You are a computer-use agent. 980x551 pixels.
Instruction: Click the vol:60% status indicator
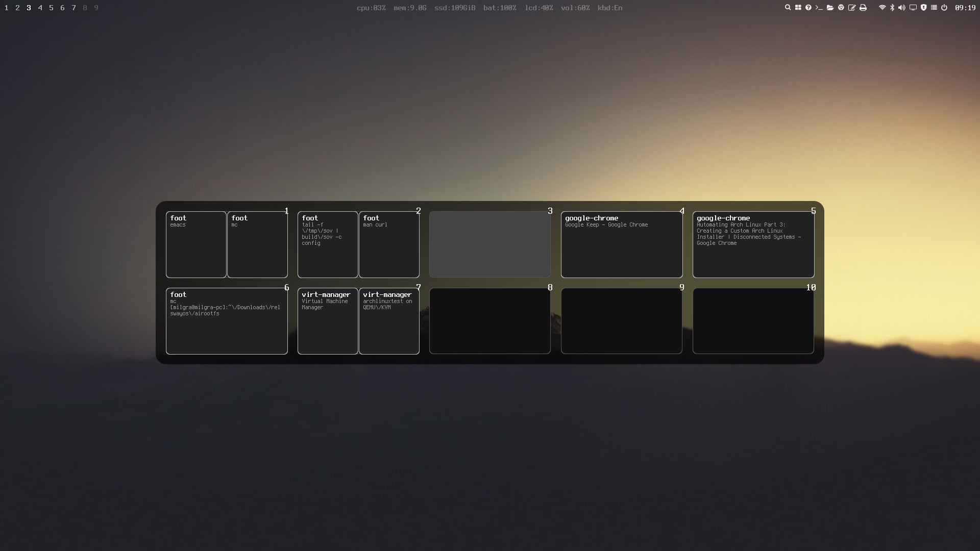575,8
